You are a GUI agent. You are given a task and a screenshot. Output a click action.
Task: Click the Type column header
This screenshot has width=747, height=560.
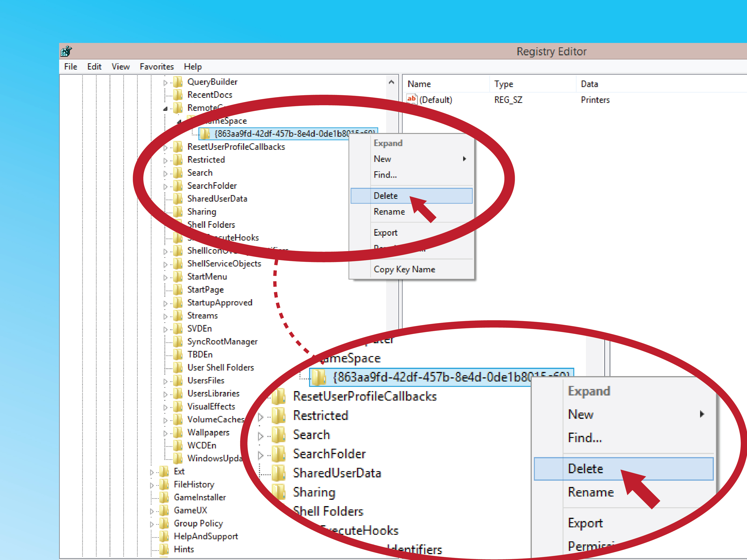(533, 84)
